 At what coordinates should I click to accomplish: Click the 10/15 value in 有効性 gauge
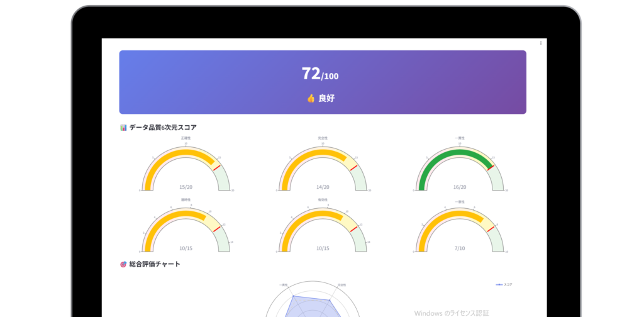tap(323, 248)
